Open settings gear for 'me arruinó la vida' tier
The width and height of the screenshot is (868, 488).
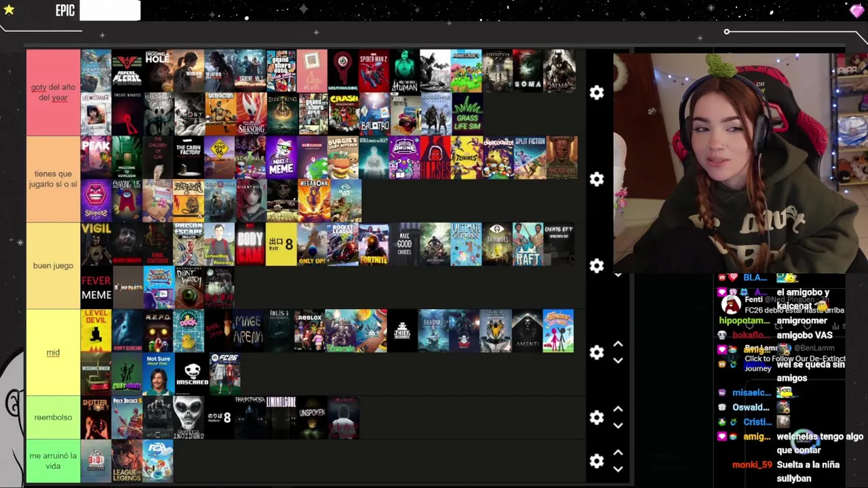pos(597,461)
